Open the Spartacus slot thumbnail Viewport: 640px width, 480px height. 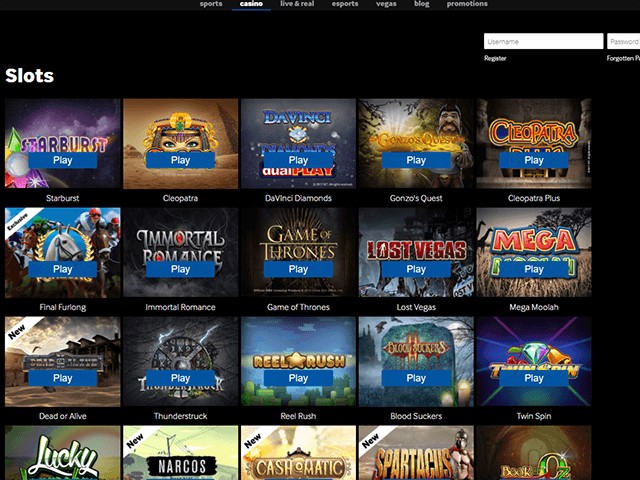(416, 453)
